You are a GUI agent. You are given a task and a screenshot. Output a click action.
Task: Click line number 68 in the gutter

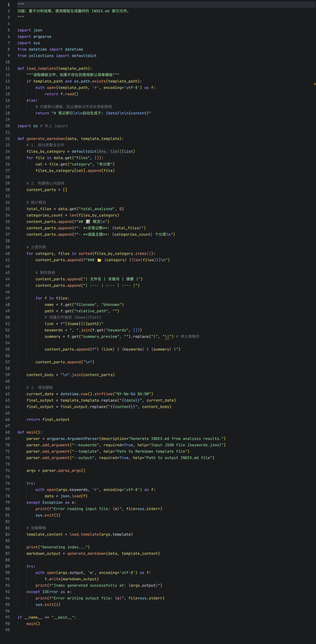[8, 432]
